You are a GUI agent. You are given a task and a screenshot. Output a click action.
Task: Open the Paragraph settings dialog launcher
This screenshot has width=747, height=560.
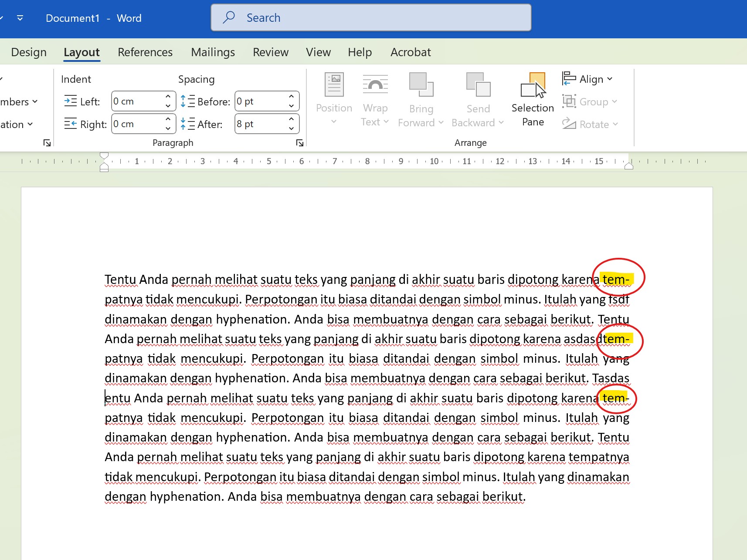tap(300, 142)
